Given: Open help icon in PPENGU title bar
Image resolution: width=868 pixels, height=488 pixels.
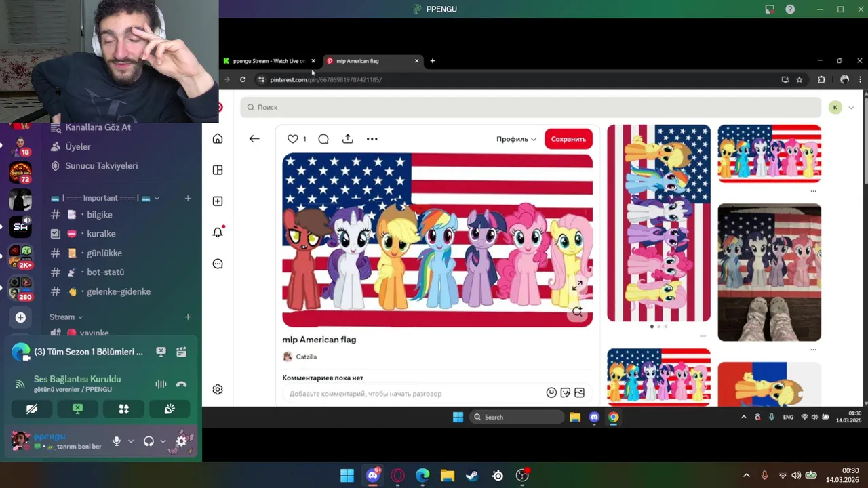Looking at the screenshot, I should point(790,9).
